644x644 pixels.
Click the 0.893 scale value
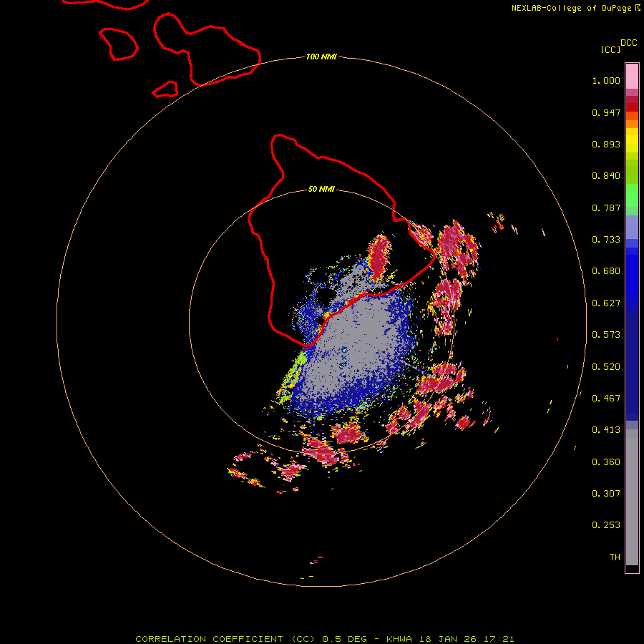click(606, 144)
